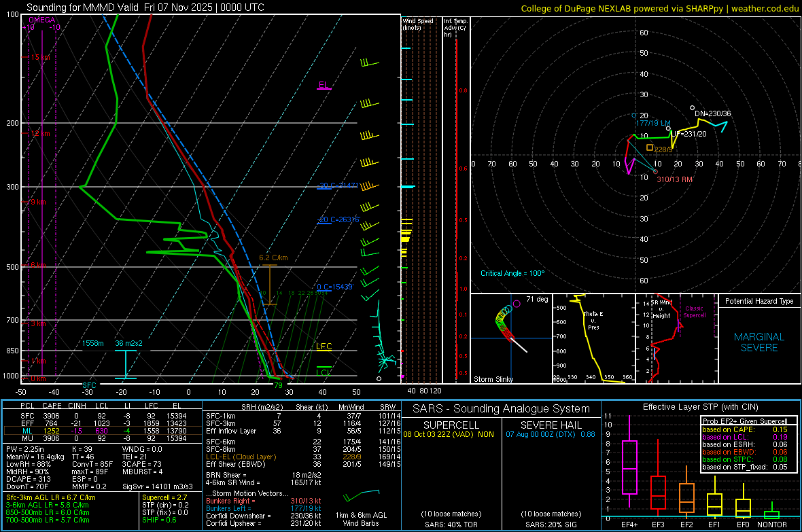Click the magenta 'Classic Supercell' label

pyautogui.click(x=695, y=312)
